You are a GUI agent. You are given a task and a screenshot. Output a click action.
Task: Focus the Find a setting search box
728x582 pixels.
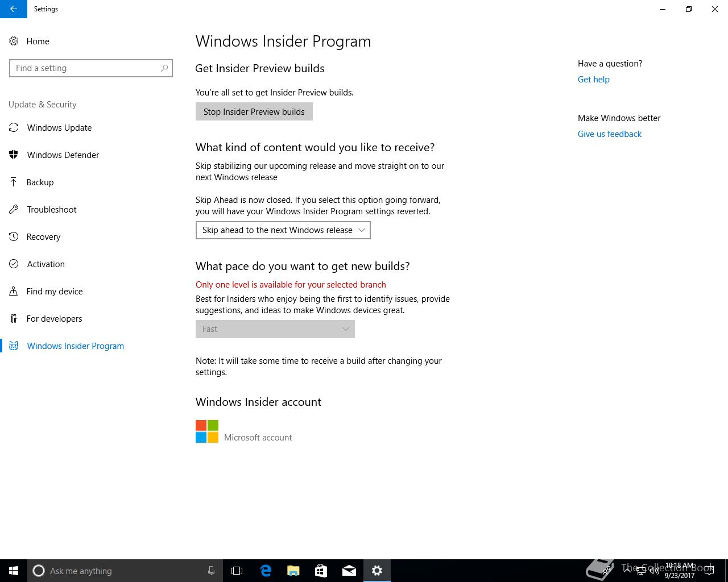coord(91,68)
